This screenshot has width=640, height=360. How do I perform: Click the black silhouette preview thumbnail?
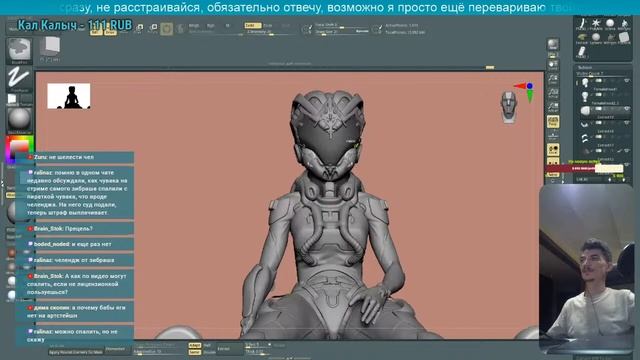pyautogui.click(x=69, y=96)
